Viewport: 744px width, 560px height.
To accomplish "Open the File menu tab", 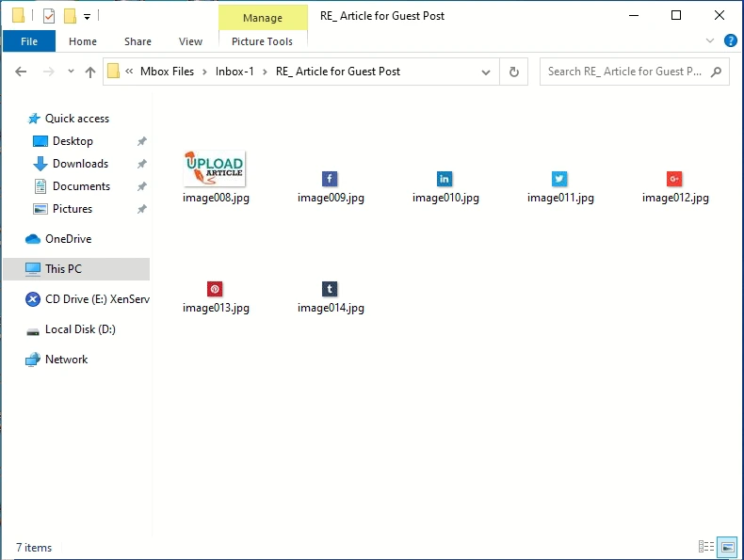I will click(29, 41).
